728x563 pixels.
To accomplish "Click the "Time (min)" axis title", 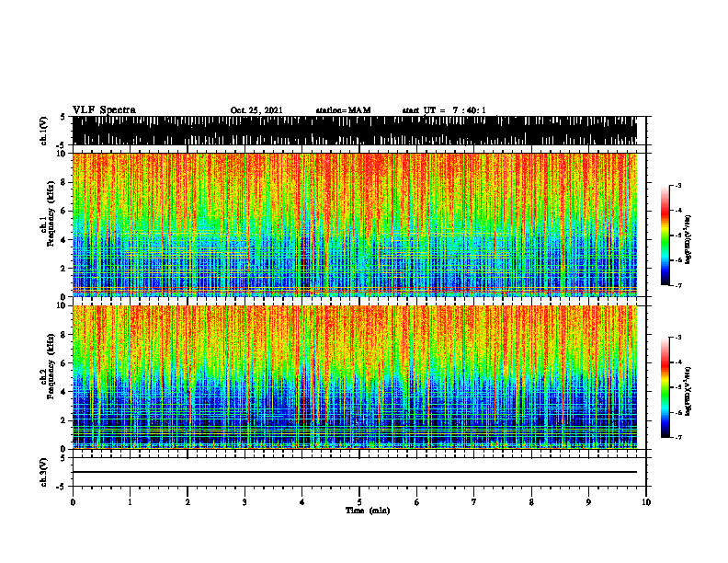I will [368, 511].
